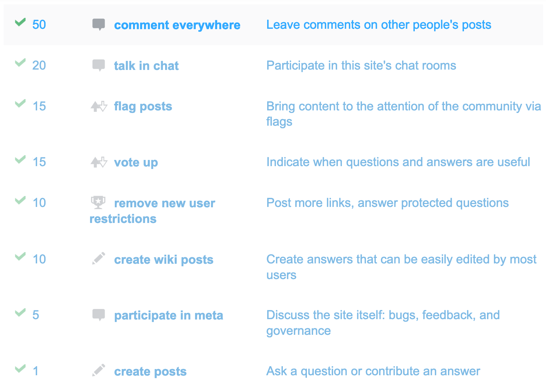Screen dimensions: 546x392
Task: Select the pencil icon next to 'create wiki posts'
Action: coord(98,258)
